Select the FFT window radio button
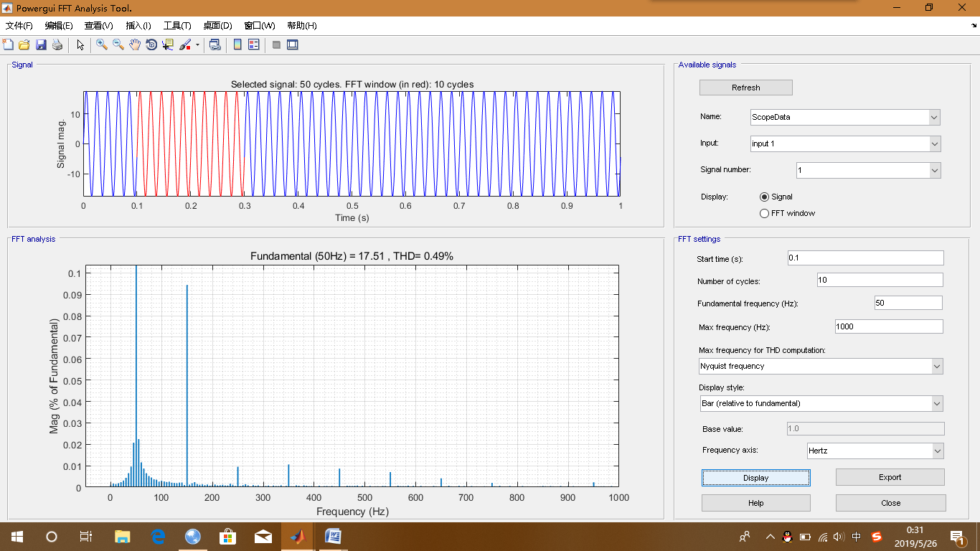The height and width of the screenshot is (551, 980). (x=764, y=213)
